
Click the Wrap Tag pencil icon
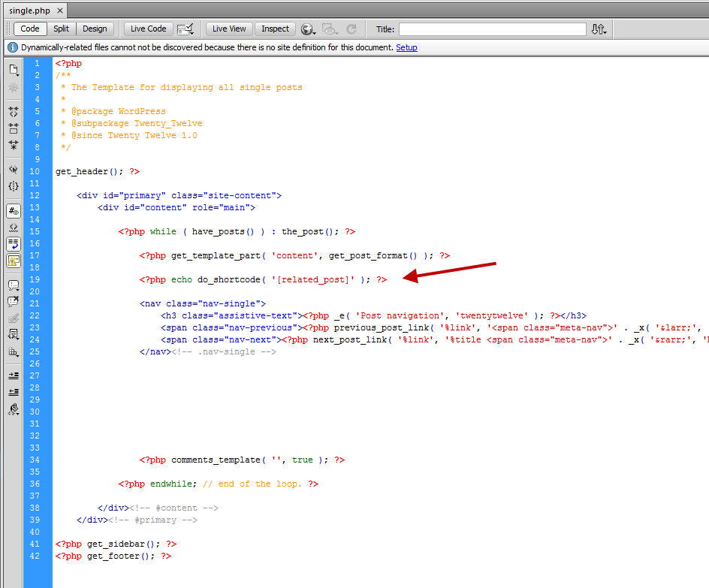(x=14, y=318)
